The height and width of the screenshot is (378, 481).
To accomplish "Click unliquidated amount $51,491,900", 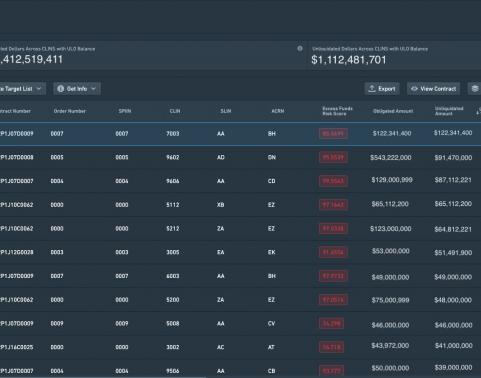I will [453, 253].
